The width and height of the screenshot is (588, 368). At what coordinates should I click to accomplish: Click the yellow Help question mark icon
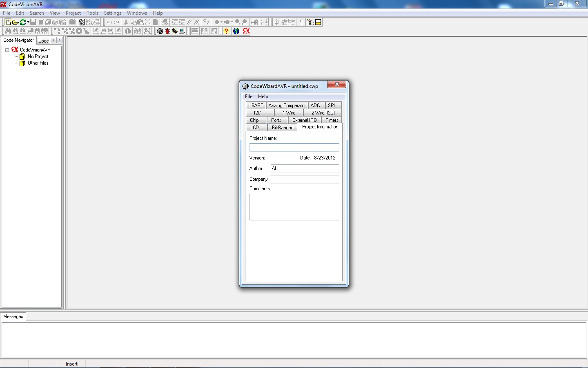tap(226, 31)
